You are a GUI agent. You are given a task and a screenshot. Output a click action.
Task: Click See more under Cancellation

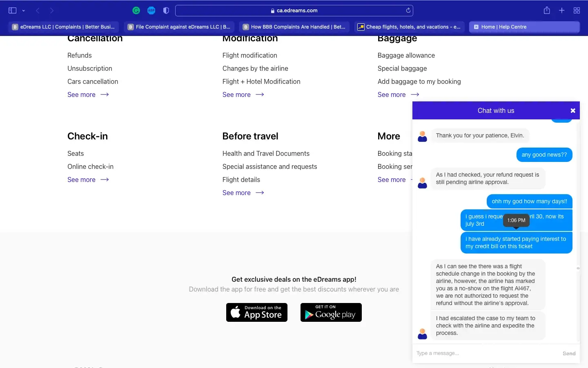point(88,94)
